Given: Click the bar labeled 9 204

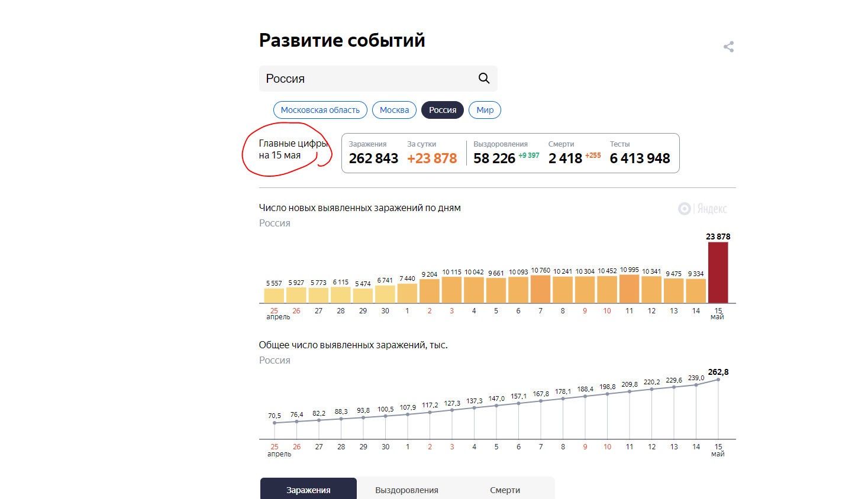Looking at the screenshot, I should pos(429,291).
